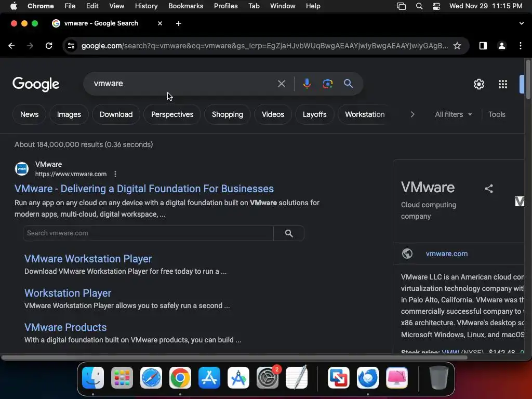Screen dimensions: 532x399
Task: Search by image with Google Lens
Action: [327, 84]
